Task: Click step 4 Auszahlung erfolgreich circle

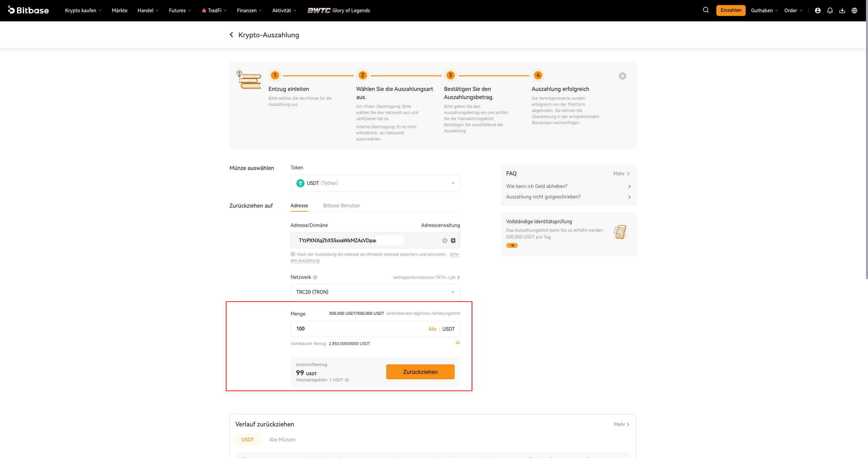Action: [x=538, y=75]
